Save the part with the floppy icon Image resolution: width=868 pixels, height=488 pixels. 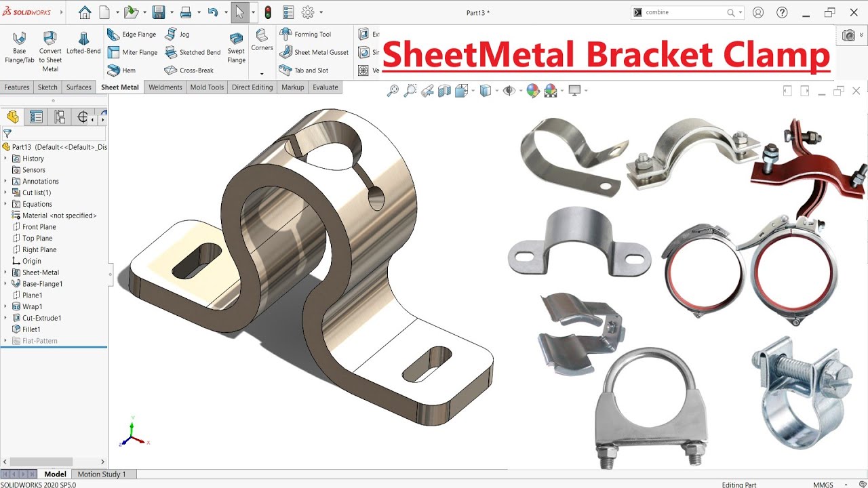(159, 12)
